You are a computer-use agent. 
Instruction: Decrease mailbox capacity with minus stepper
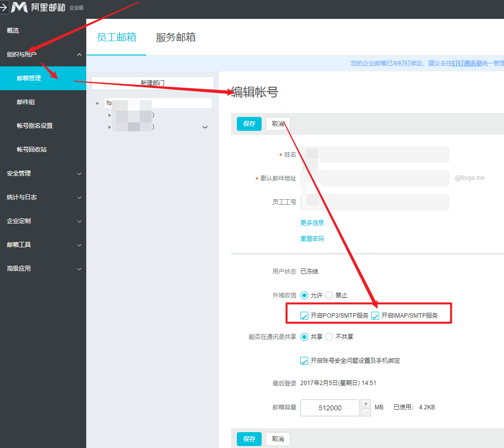pos(366,412)
